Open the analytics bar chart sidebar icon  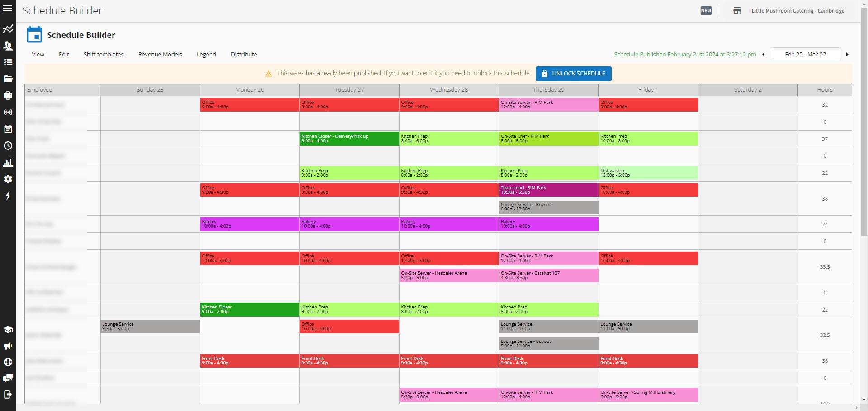tap(8, 163)
